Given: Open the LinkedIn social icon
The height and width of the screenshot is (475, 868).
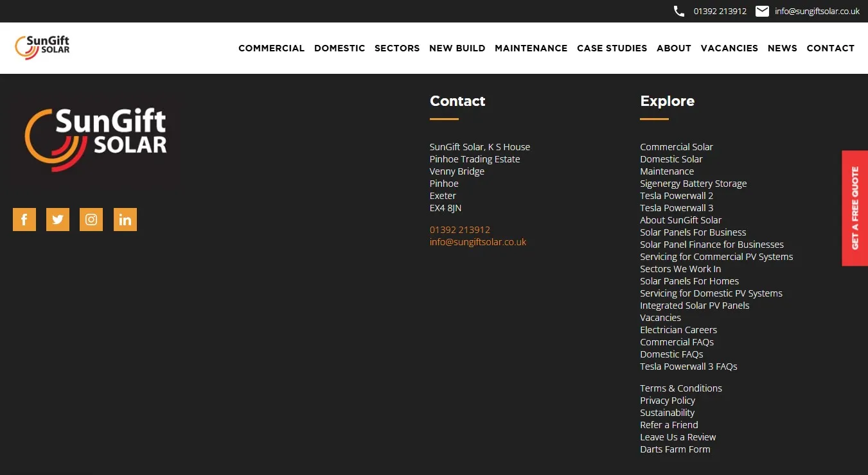Looking at the screenshot, I should pos(125,220).
